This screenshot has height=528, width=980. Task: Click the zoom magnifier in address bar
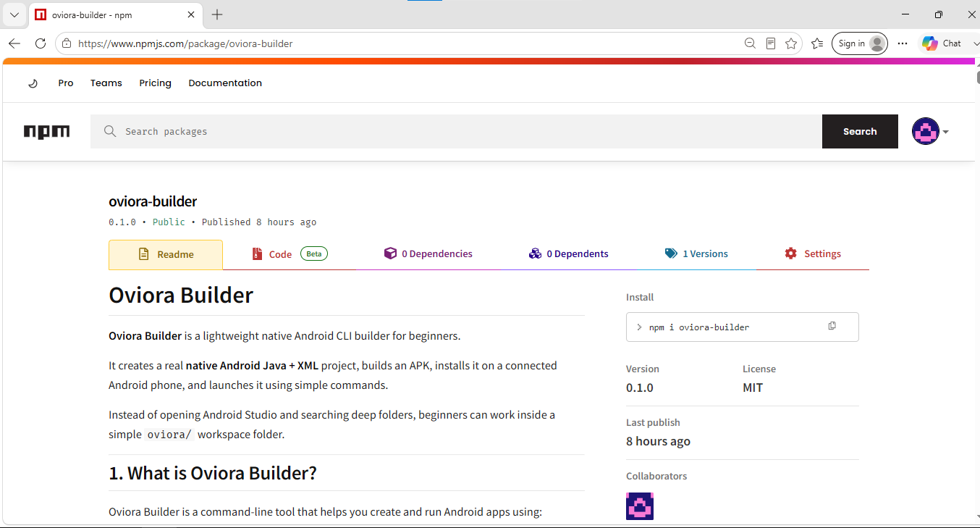[750, 43]
